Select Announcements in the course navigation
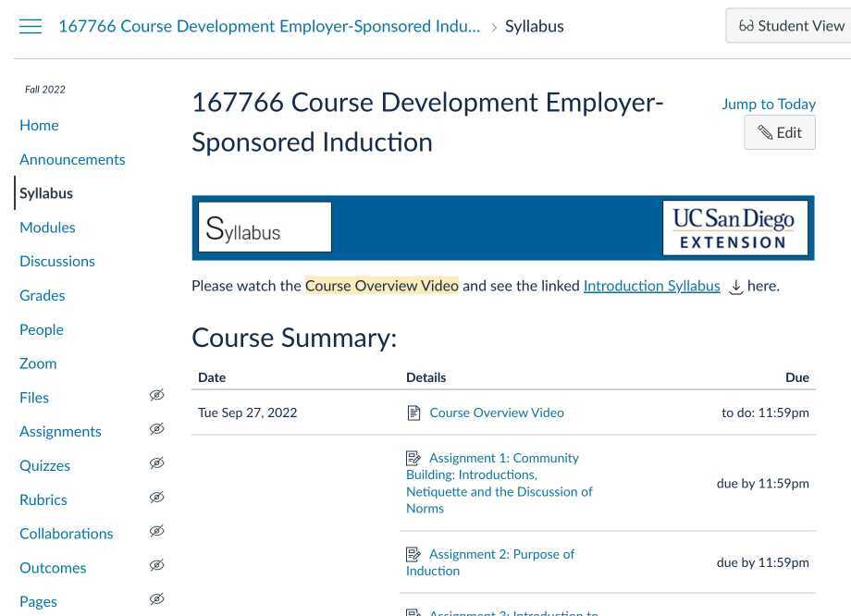The height and width of the screenshot is (616, 851). [72, 159]
